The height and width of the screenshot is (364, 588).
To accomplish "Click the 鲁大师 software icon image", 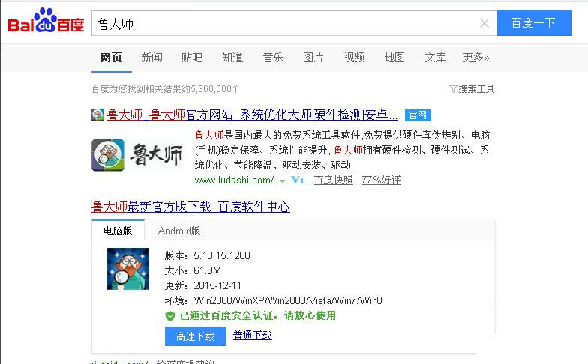I will coord(128,269).
